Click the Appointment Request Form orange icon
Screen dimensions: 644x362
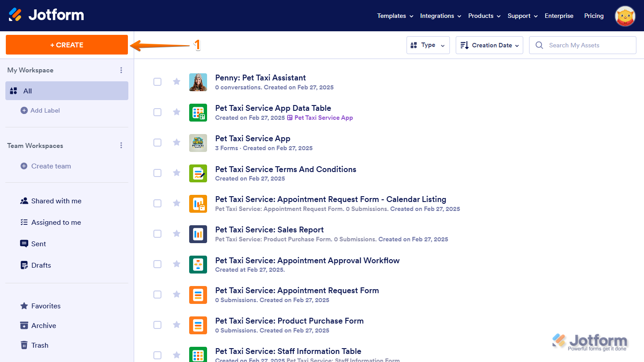pyautogui.click(x=198, y=295)
